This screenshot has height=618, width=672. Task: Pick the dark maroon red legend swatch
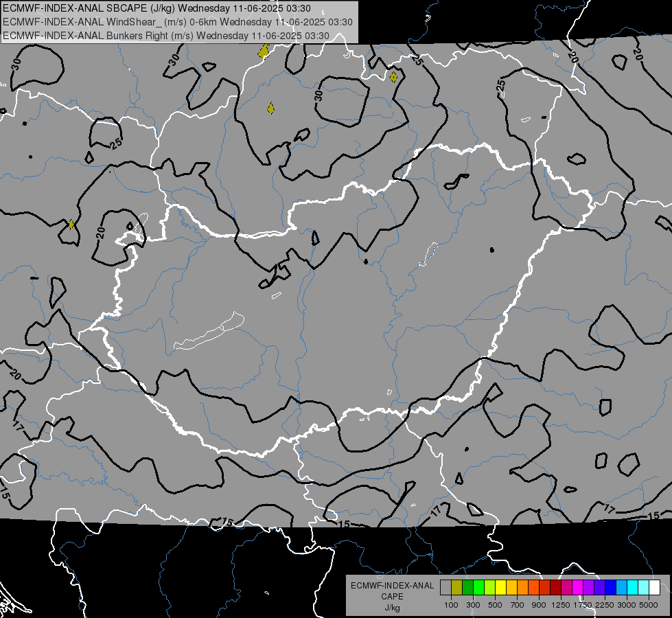(x=555, y=587)
